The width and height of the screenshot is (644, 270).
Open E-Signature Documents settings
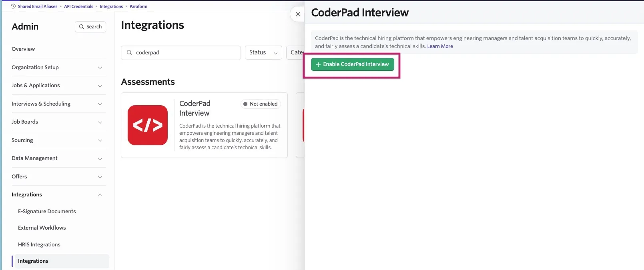click(x=47, y=211)
